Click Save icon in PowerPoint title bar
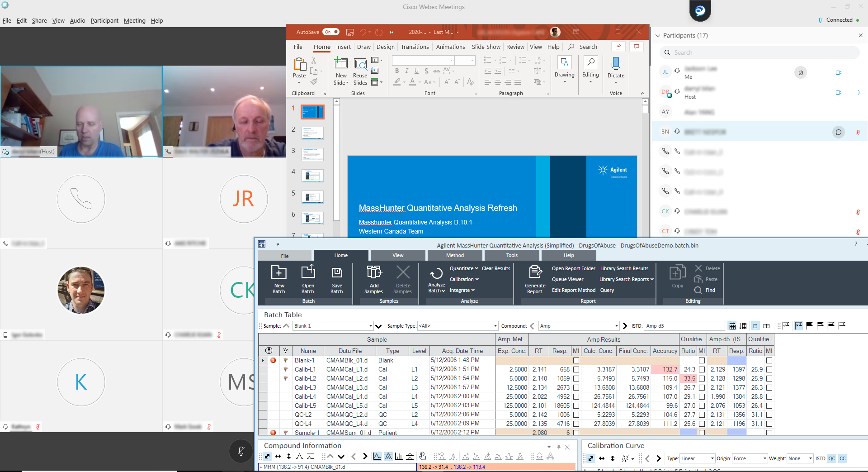This screenshot has width=868, height=472. coord(349,32)
